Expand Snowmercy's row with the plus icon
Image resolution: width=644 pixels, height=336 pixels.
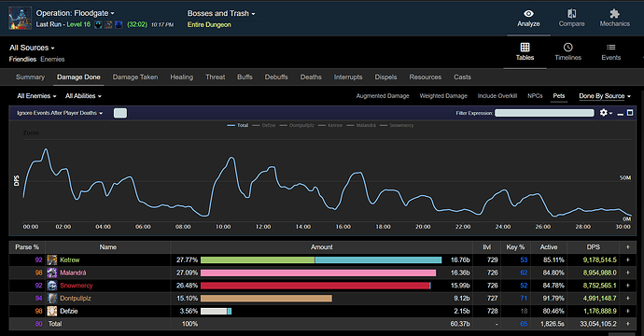click(627, 285)
